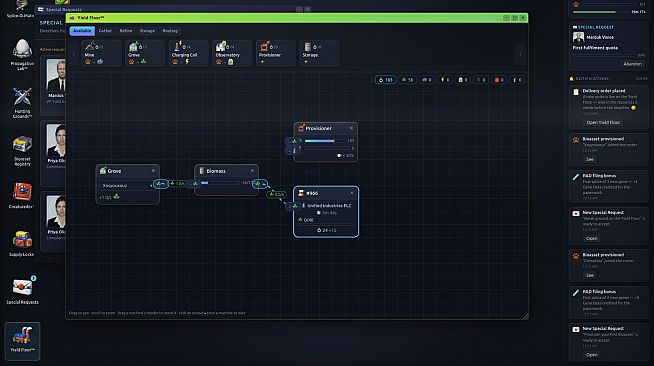Select Mardok Vance avatar in Special Request panel
Viewport: 654px width, 366px height.
pyautogui.click(x=578, y=37)
